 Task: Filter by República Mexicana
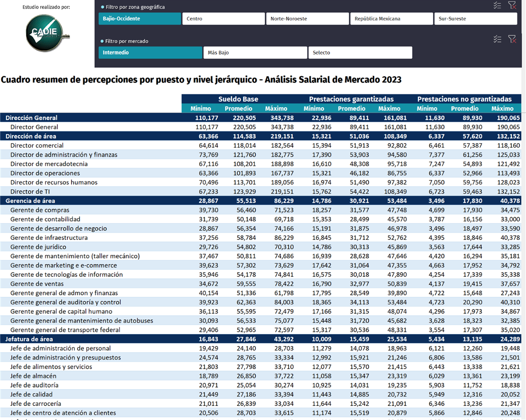391,19
